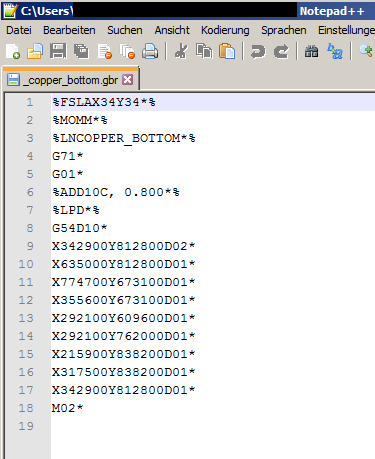375x459 pixels.
Task: Open the Bearbeiten menu
Action: [x=69, y=30]
